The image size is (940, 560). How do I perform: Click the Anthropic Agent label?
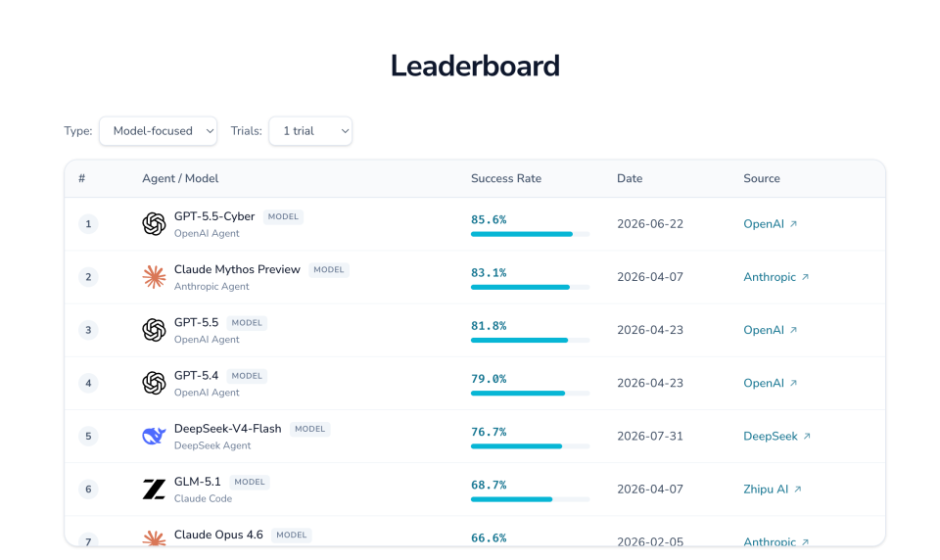pyautogui.click(x=211, y=287)
